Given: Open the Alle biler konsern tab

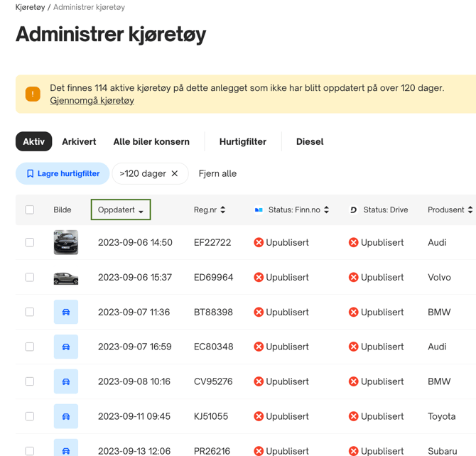Looking at the screenshot, I should [x=151, y=141].
